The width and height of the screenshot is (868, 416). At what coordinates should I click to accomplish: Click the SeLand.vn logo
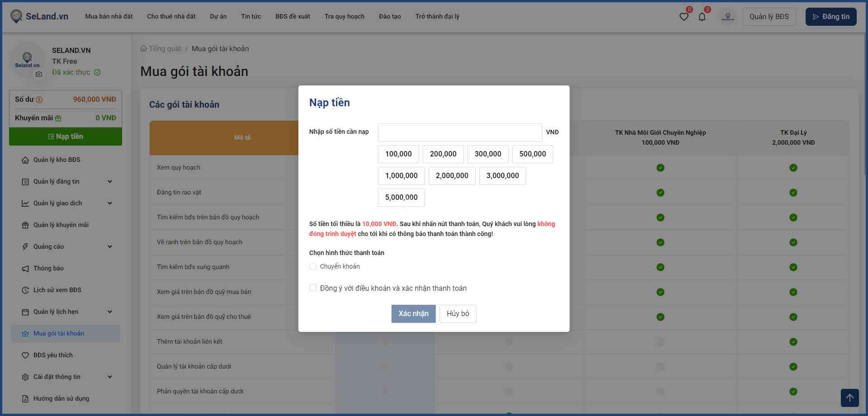coord(39,16)
